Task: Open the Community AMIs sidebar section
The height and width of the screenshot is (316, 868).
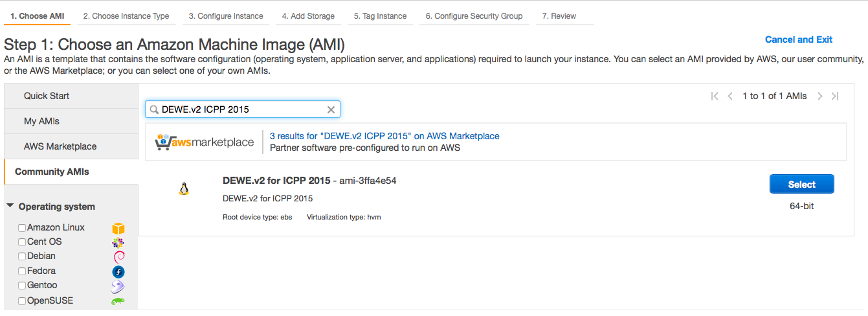Action: 71,172
